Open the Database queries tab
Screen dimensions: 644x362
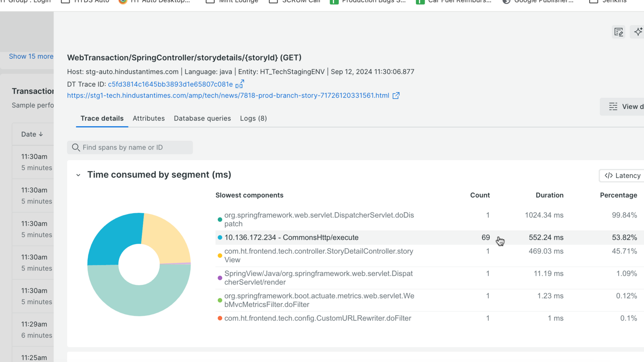[202, 118]
